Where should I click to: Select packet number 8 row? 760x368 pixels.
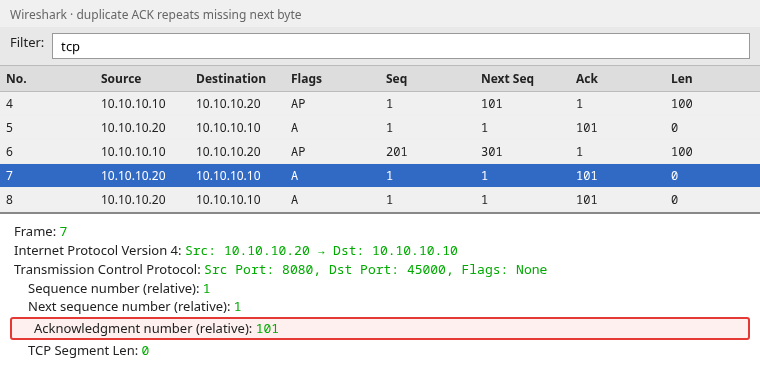point(380,200)
